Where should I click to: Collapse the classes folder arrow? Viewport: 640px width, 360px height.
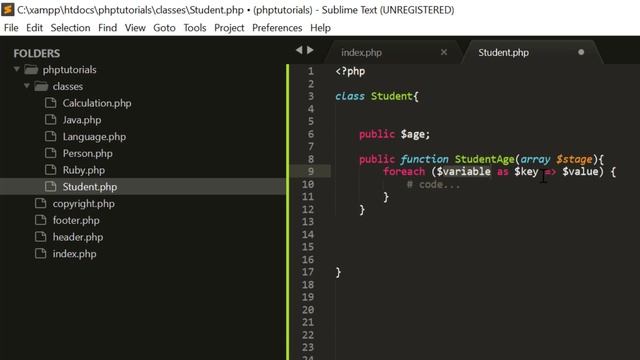[27, 86]
